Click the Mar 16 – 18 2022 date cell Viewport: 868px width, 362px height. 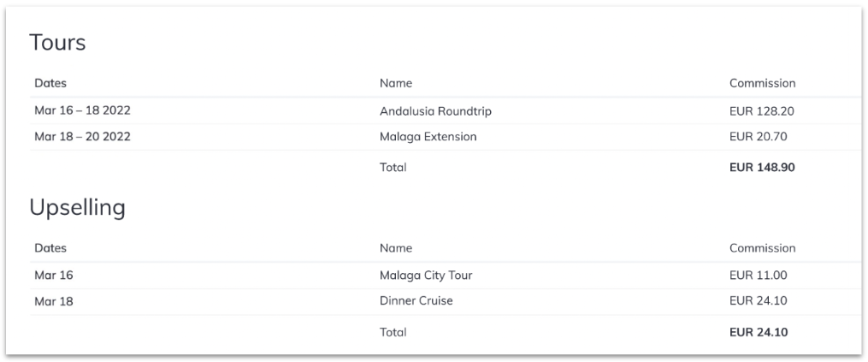[x=82, y=111]
